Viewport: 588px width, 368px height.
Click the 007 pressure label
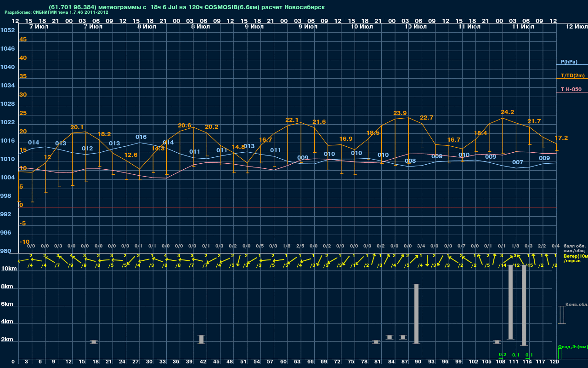pyautogui.click(x=518, y=162)
